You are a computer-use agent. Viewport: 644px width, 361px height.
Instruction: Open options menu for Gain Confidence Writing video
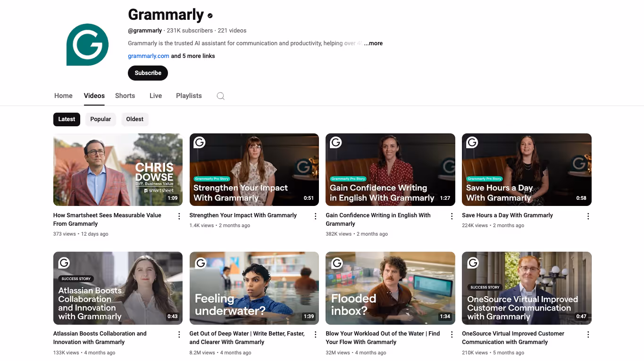452,216
